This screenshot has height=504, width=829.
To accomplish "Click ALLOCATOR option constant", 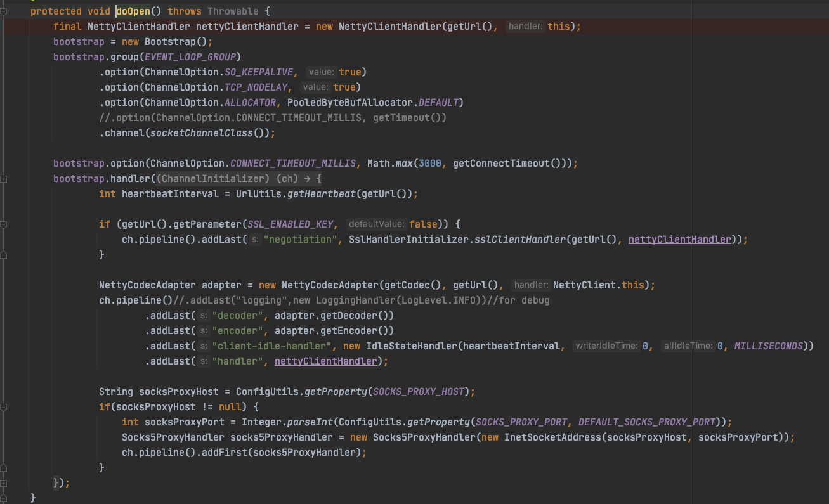I will tap(250, 103).
